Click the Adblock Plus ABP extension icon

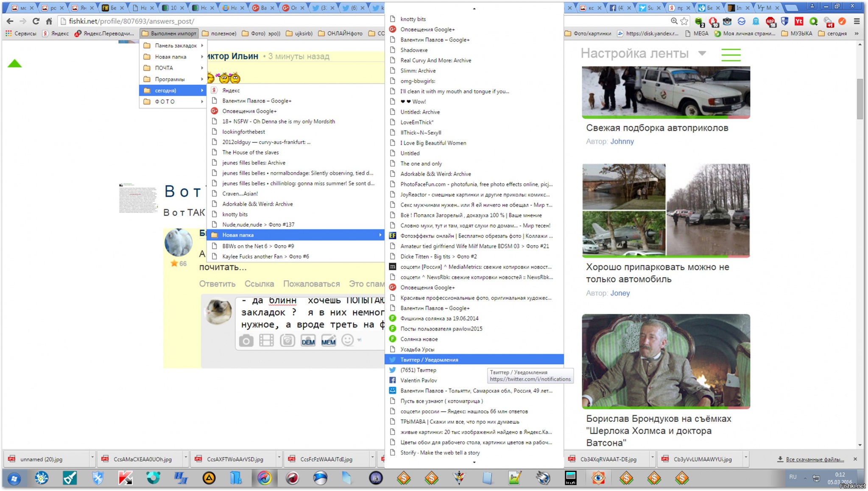tap(770, 21)
